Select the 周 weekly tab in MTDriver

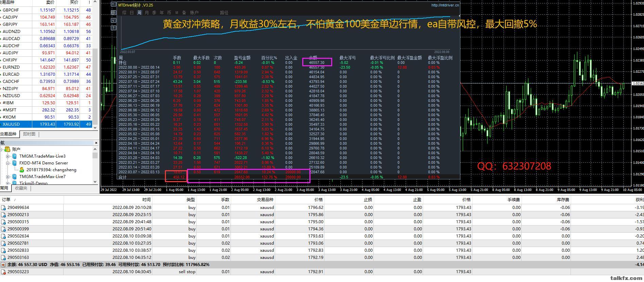(139, 13)
